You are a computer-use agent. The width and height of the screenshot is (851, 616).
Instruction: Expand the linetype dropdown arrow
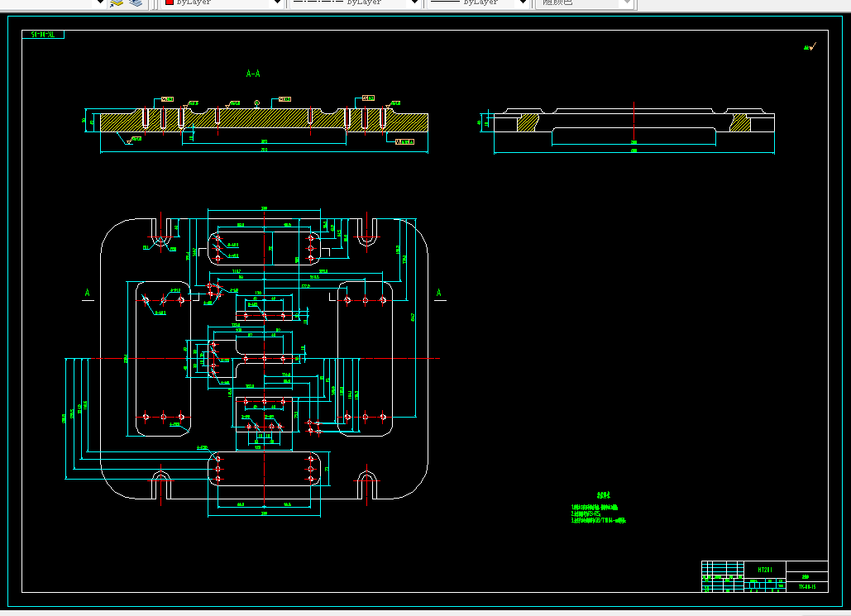click(414, 2)
